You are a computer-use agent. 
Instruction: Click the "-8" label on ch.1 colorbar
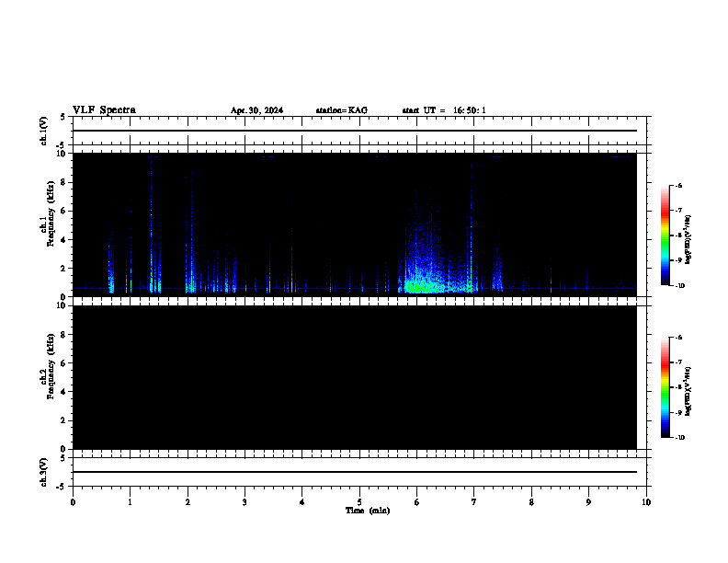tap(678, 236)
